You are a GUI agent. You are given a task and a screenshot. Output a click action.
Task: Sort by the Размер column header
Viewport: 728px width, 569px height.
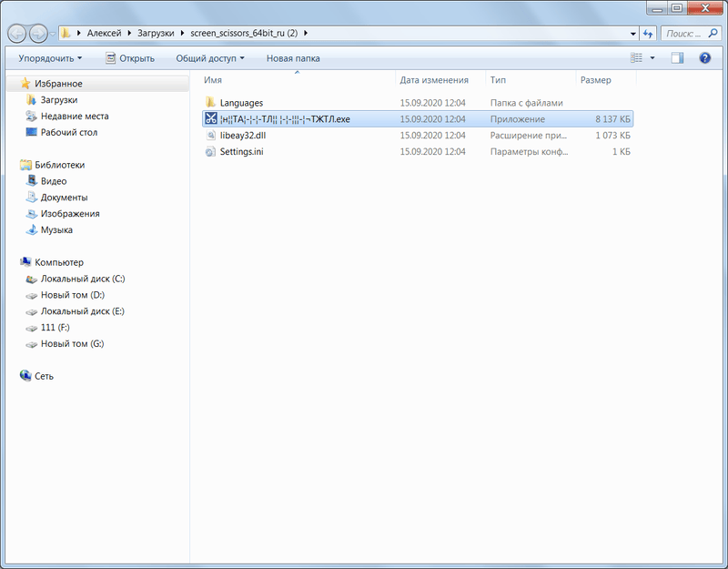coord(596,80)
